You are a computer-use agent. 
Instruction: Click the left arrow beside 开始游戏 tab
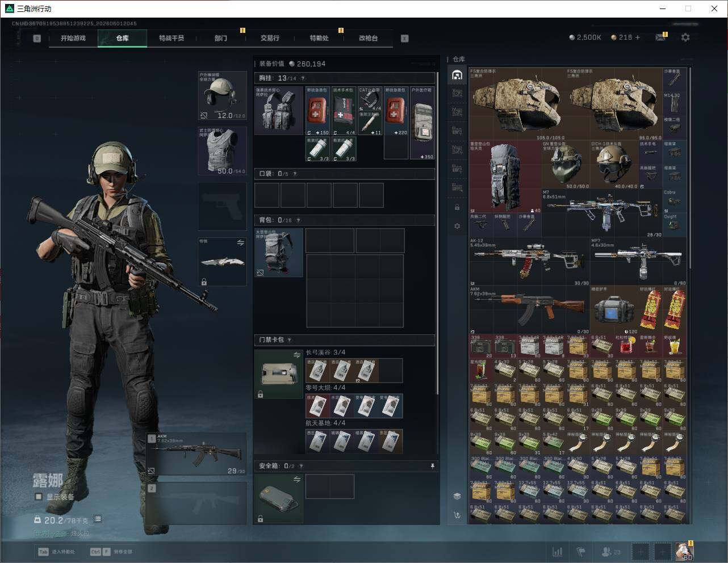[x=37, y=39]
